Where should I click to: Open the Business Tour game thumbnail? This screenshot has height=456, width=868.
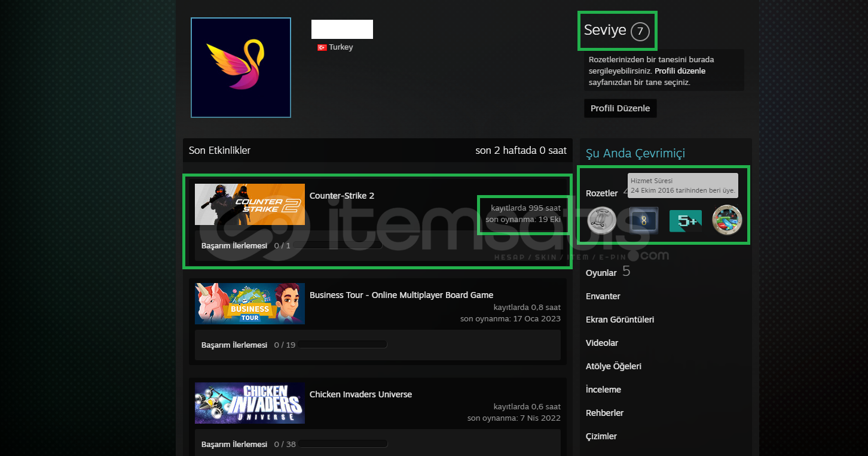click(x=250, y=303)
